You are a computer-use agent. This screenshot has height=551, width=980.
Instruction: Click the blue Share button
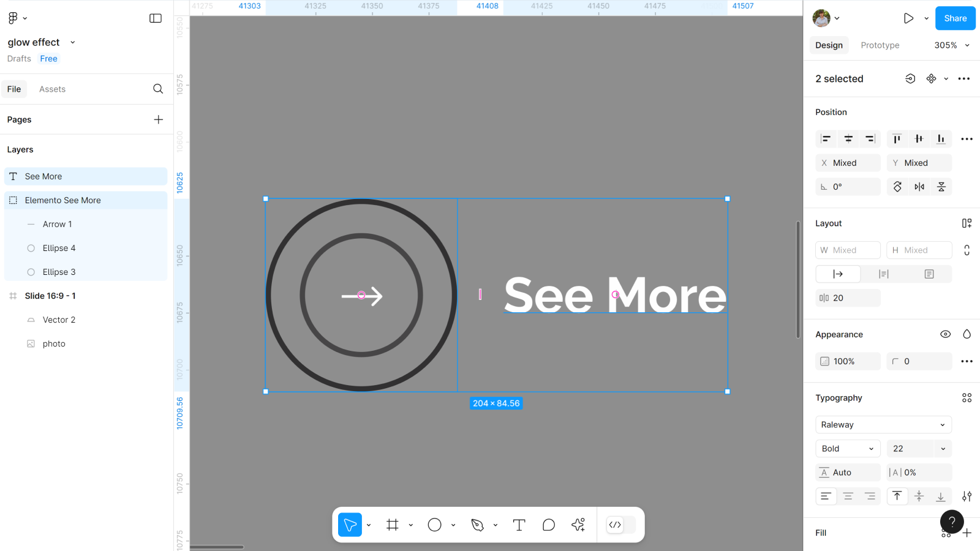pyautogui.click(x=955, y=18)
